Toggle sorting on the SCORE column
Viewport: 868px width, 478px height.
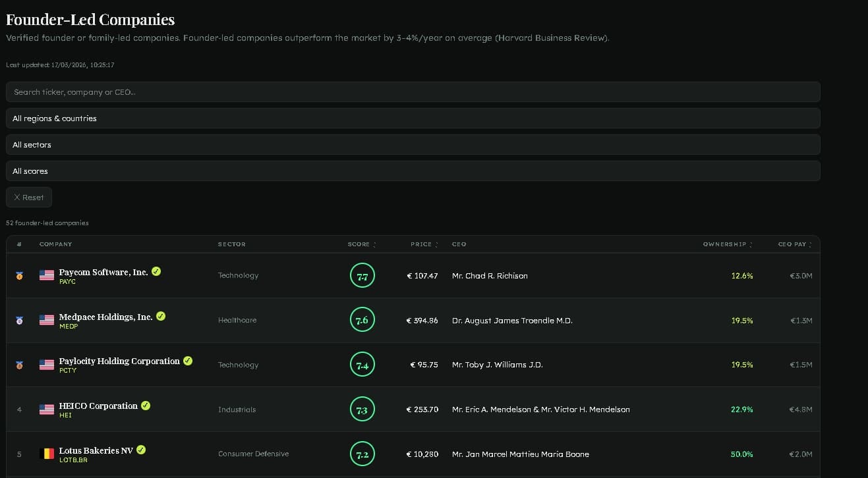[361, 244]
